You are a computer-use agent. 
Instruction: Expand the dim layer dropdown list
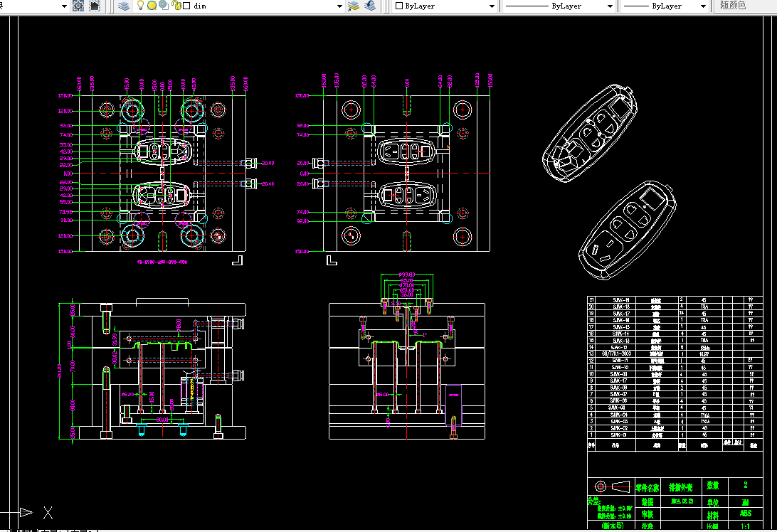[339, 6]
